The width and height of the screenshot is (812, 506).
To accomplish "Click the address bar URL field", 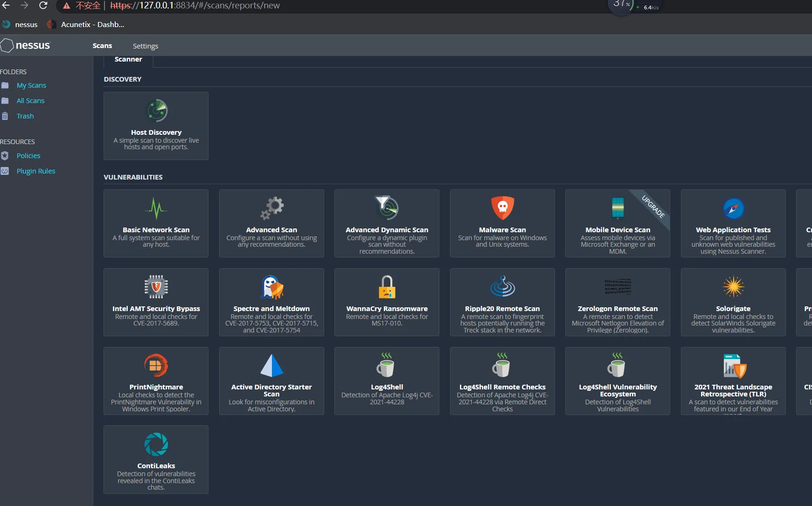I will pyautogui.click(x=195, y=6).
